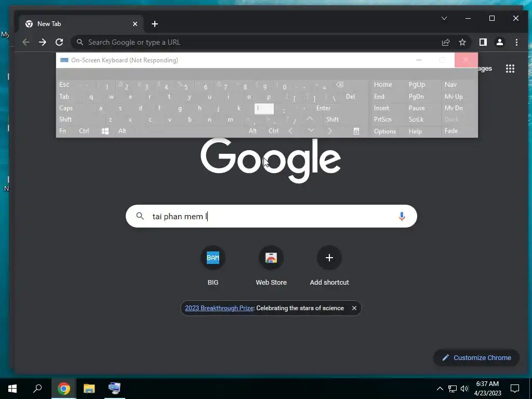532x399 pixels.
Task: Click Options key on On-Screen Keyboard
Action: tap(385, 131)
